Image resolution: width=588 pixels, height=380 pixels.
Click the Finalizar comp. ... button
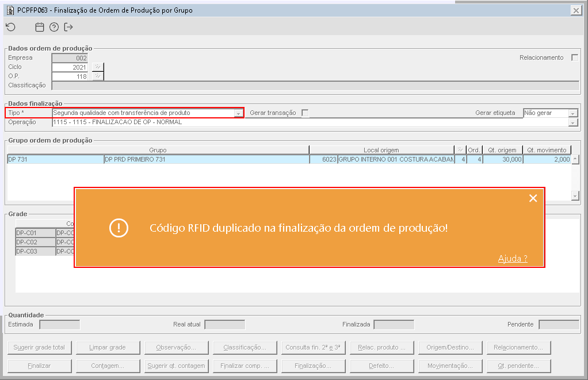[x=245, y=366]
